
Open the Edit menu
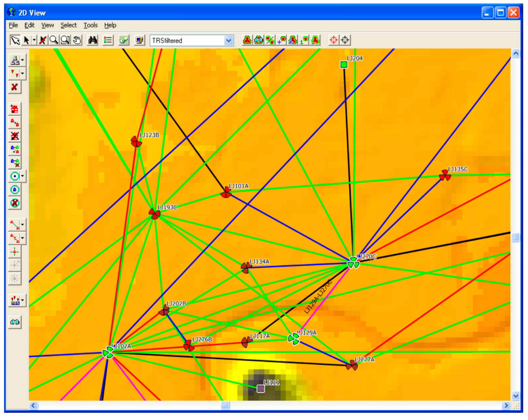(29, 25)
